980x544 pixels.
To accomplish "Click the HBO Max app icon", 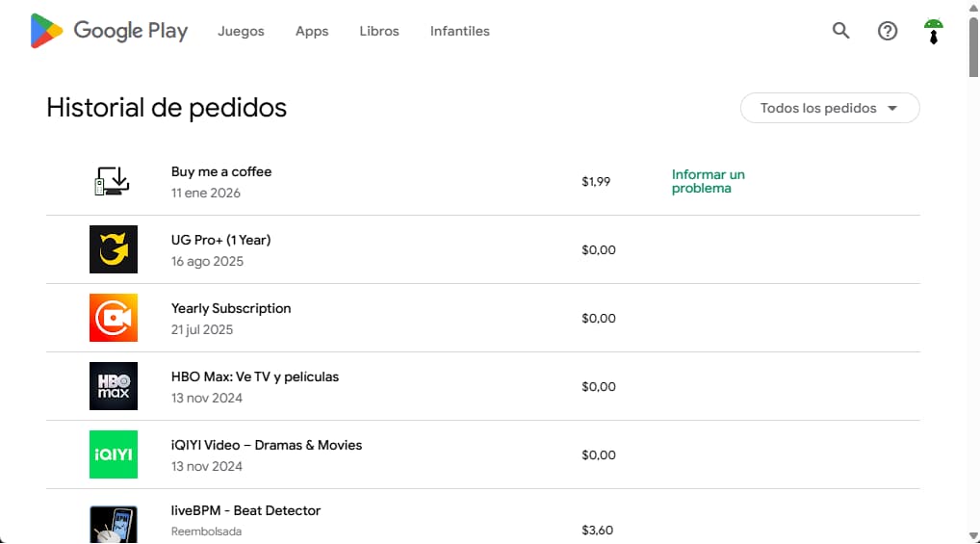I will [114, 386].
